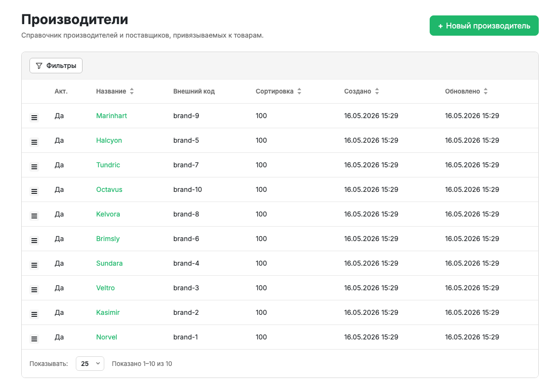The image size is (560, 392).
Task: Click the drag handle icon for Veltro row
Action: coord(34,290)
